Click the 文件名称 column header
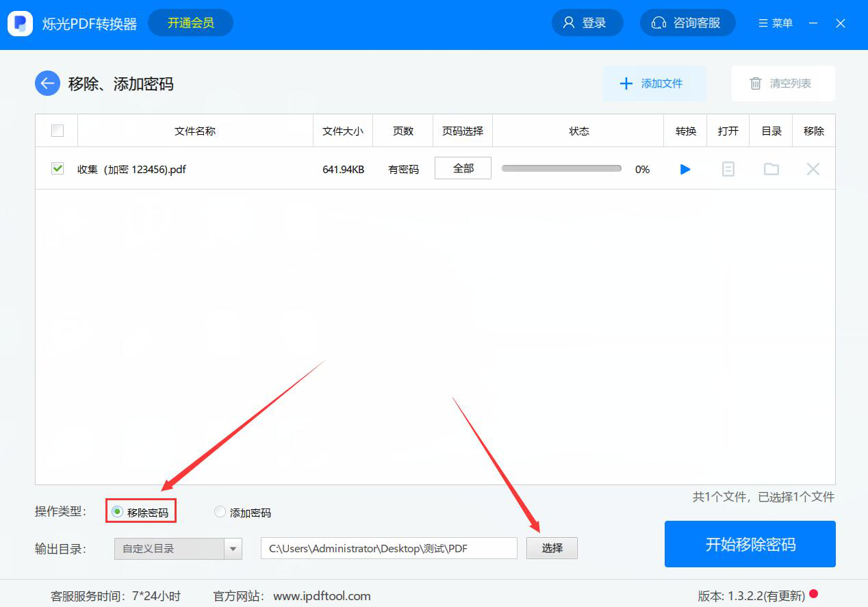The height and width of the screenshot is (607, 868). click(195, 131)
